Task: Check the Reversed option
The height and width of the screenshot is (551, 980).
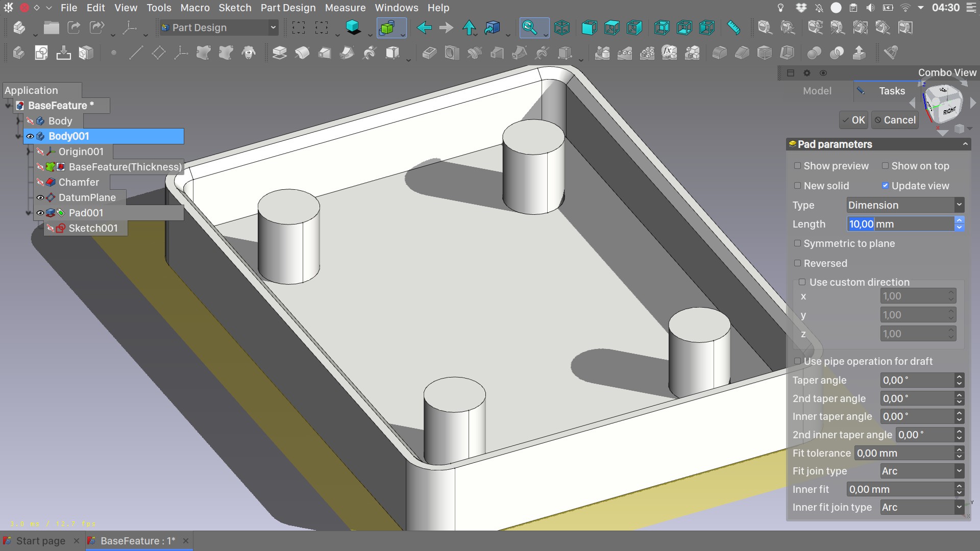Action: pos(798,263)
